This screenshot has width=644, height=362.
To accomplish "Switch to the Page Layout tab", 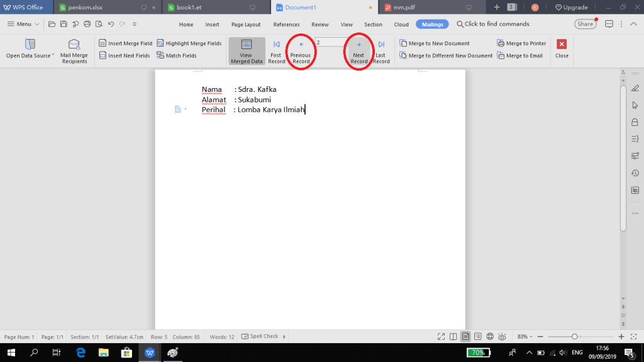I will 246,25.
